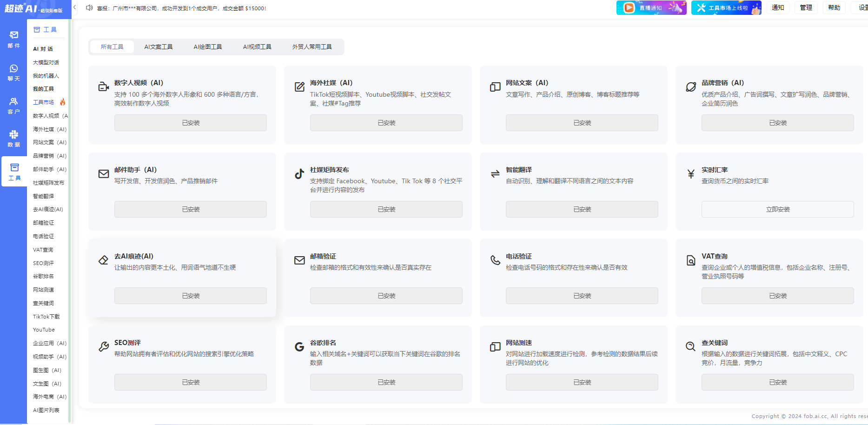Collapse the sidebar with the left chevron
Image resolution: width=868 pixels, height=425 pixels.
point(74,7)
